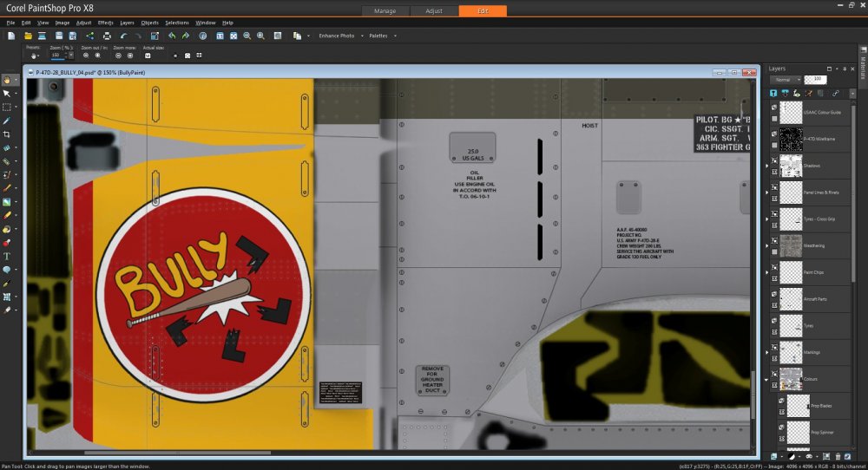
Task: Open the File menu
Action: pyautogui.click(x=10, y=23)
